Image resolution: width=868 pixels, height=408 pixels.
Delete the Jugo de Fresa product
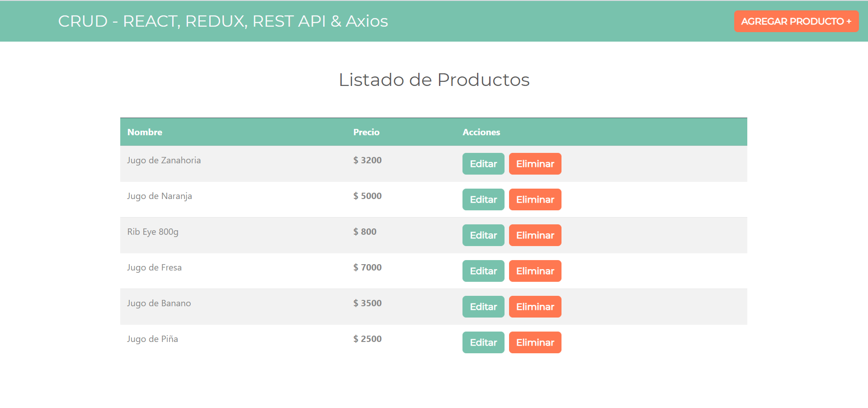[535, 271]
